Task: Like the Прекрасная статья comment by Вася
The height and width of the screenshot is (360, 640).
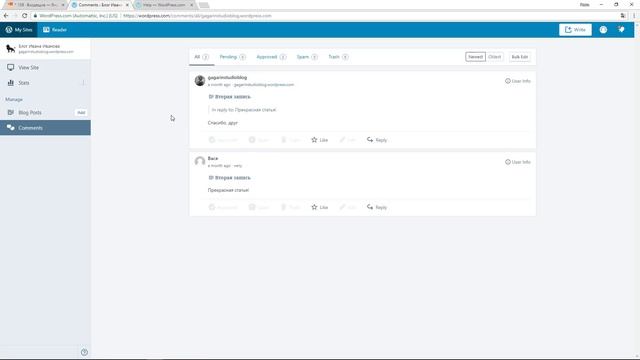Action: [x=320, y=207]
